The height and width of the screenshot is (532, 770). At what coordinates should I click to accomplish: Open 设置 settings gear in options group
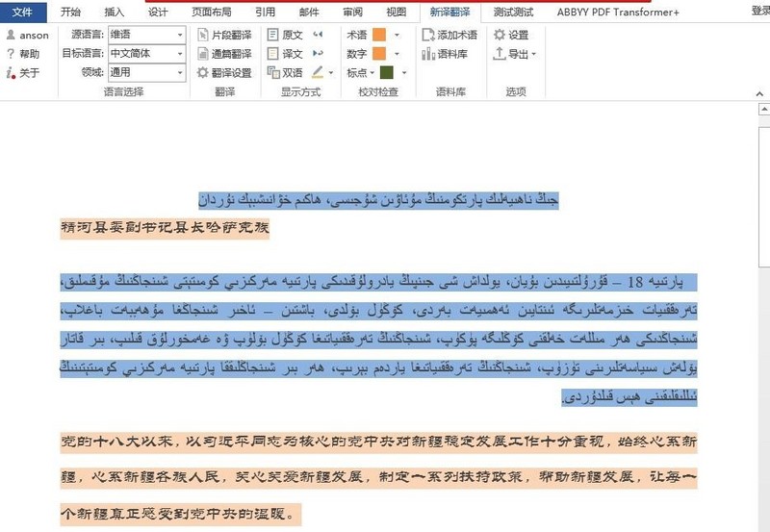click(500, 35)
